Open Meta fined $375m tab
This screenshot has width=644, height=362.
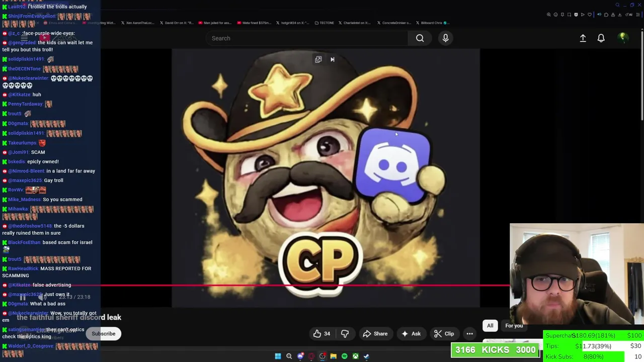click(254, 23)
